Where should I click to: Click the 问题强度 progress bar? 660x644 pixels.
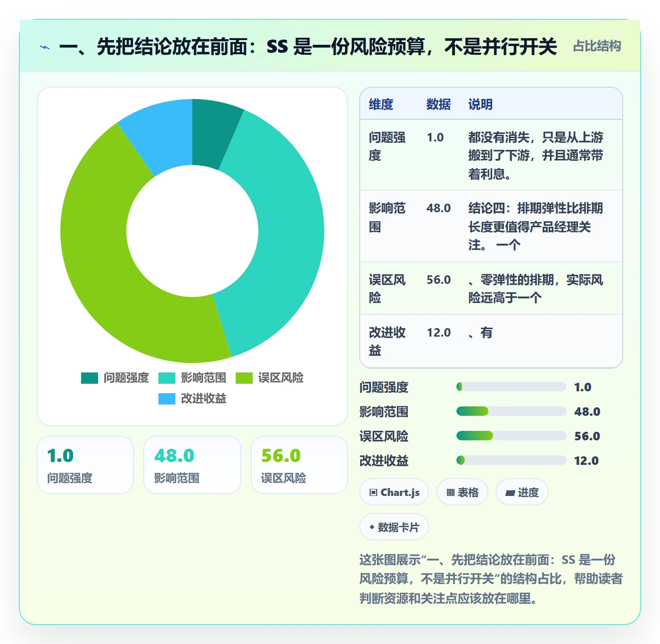(x=511, y=387)
